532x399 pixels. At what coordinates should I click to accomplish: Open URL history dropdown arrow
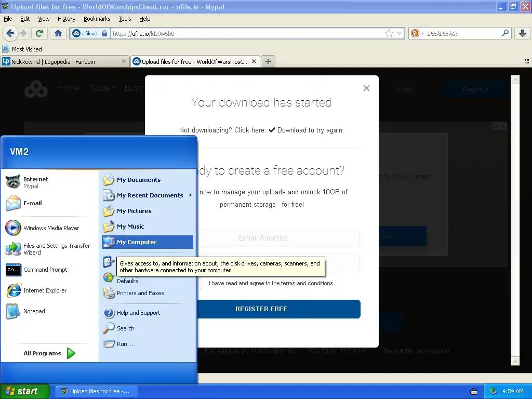coord(400,33)
